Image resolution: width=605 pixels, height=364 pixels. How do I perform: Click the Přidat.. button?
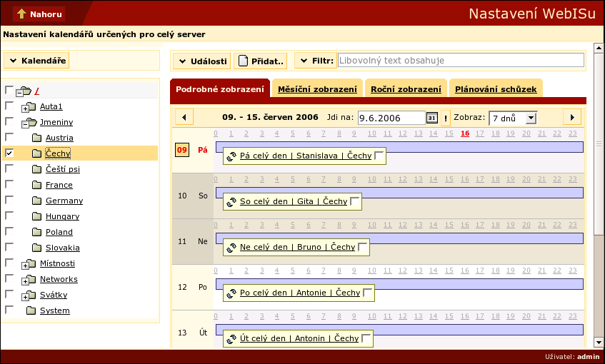point(261,61)
